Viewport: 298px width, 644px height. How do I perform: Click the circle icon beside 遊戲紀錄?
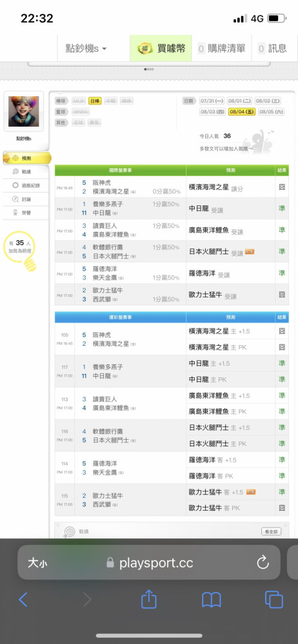point(15,185)
